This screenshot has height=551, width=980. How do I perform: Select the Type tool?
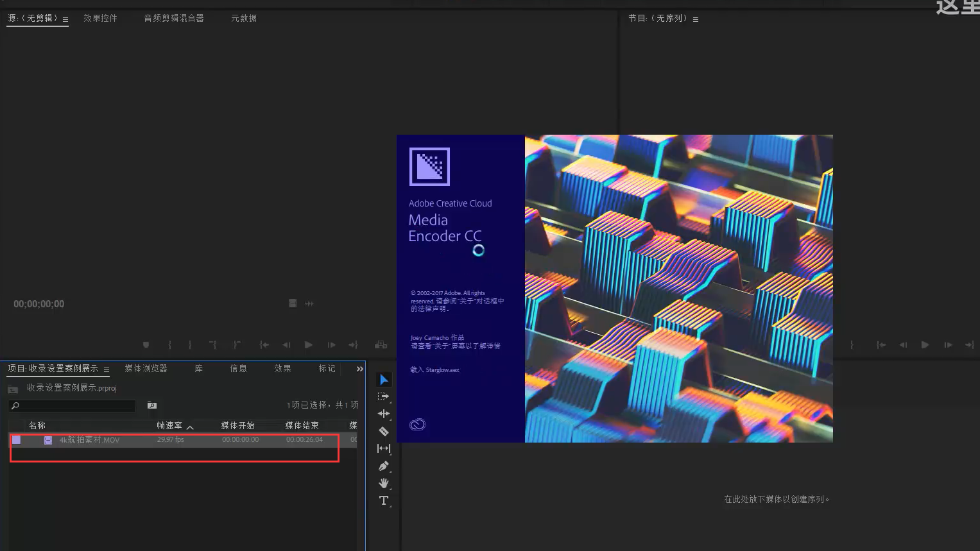tap(383, 500)
